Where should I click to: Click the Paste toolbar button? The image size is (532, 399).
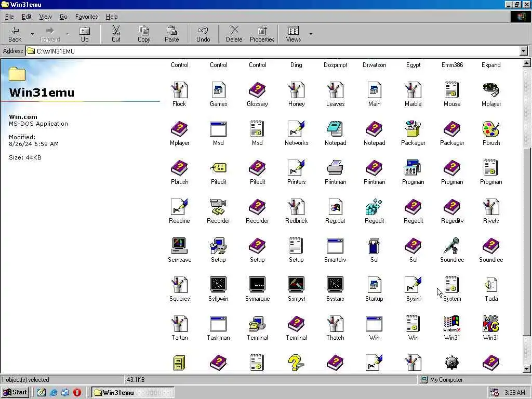point(171,34)
